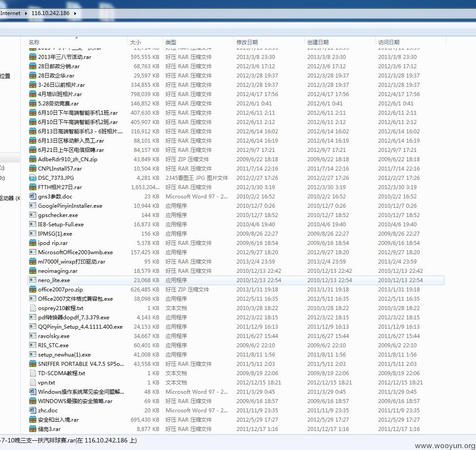Expand the arrow after Internet in address bar
476x450 pixels.
pyautogui.click(x=26, y=13)
